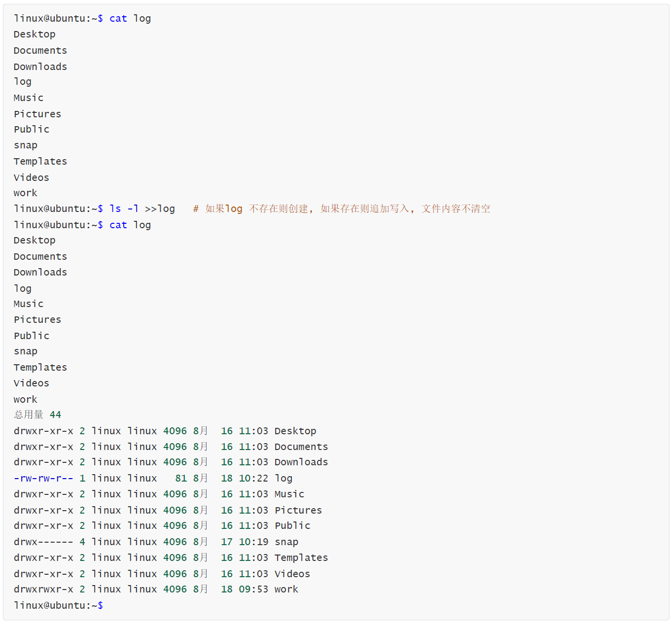Screen dimensions: 672x625
Task: Click the "10:19" timestamp
Action: [x=253, y=542]
